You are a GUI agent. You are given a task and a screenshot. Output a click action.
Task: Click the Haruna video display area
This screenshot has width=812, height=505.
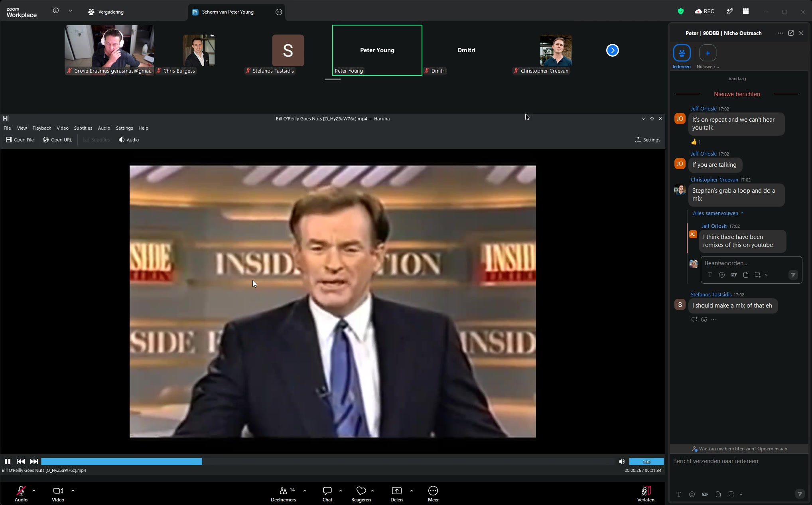coord(333,302)
